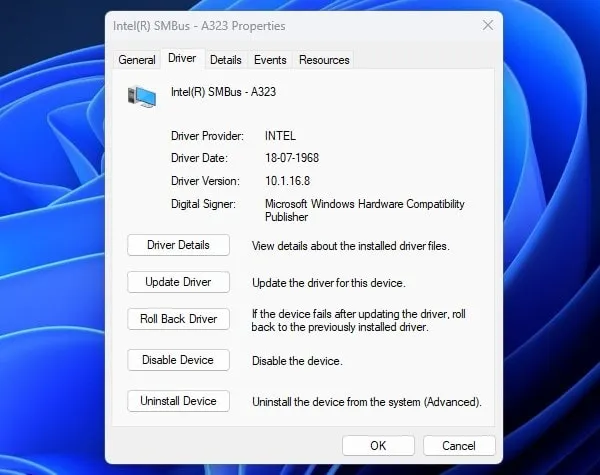Click the text 'Update the driver for this device.'

[x=329, y=283]
